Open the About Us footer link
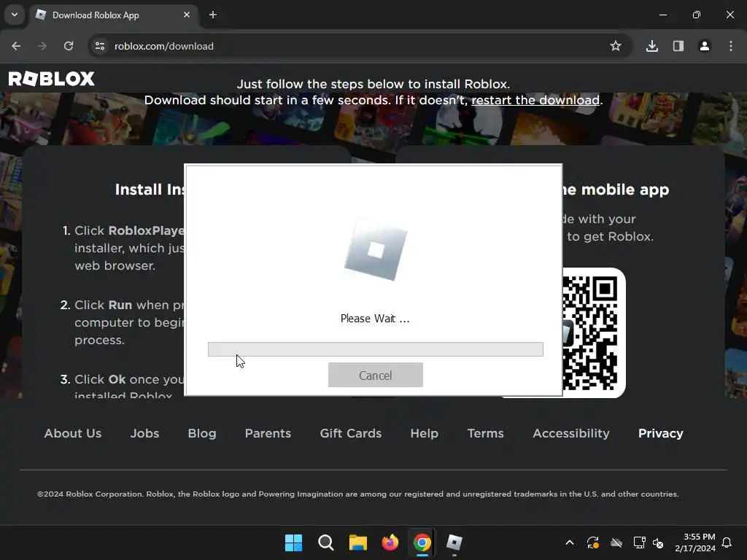The image size is (747, 560). (73, 433)
